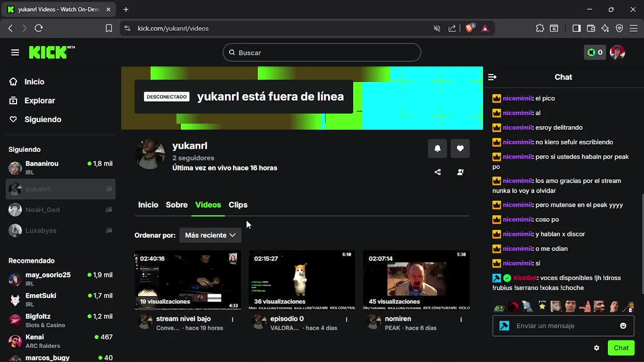Open Bigfoltz recommended channel
Viewport: 644px width, 362px height.
coord(60,320)
